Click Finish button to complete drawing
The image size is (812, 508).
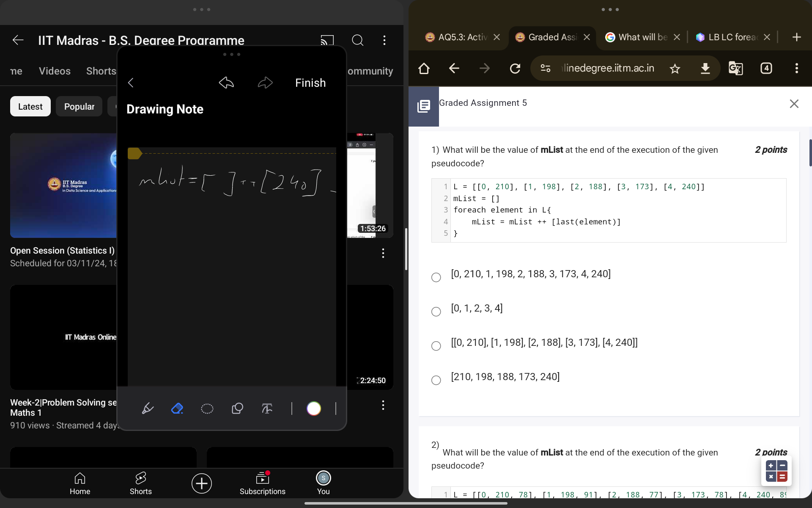point(310,83)
